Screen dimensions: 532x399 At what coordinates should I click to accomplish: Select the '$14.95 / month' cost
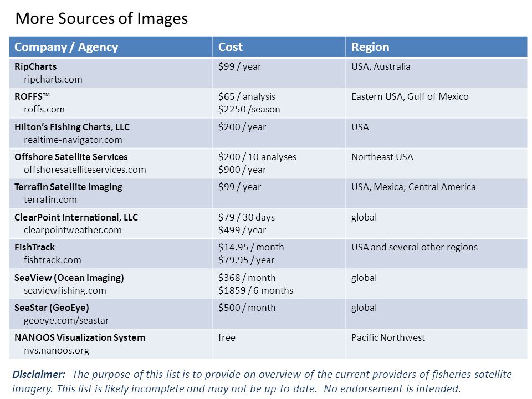250,247
